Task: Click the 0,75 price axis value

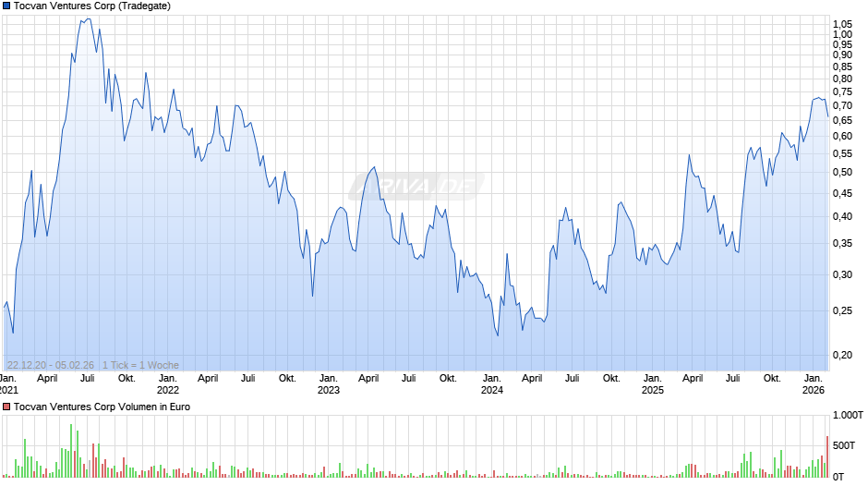Action: tap(842, 92)
